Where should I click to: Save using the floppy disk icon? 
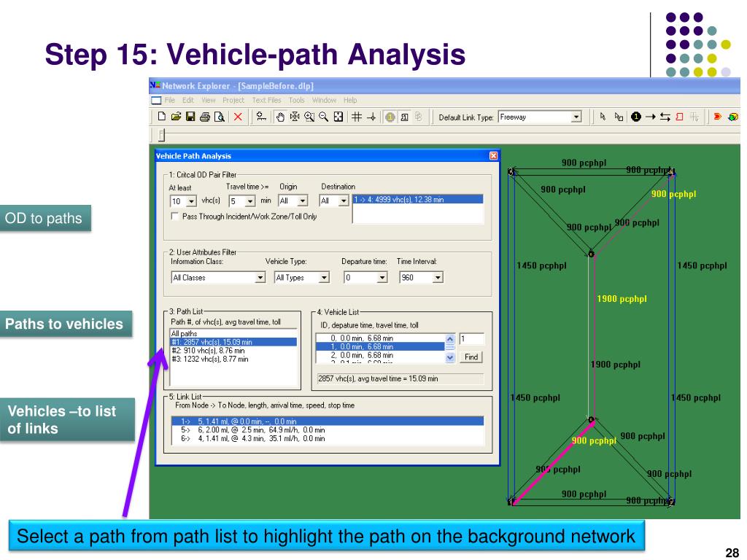[x=190, y=117]
